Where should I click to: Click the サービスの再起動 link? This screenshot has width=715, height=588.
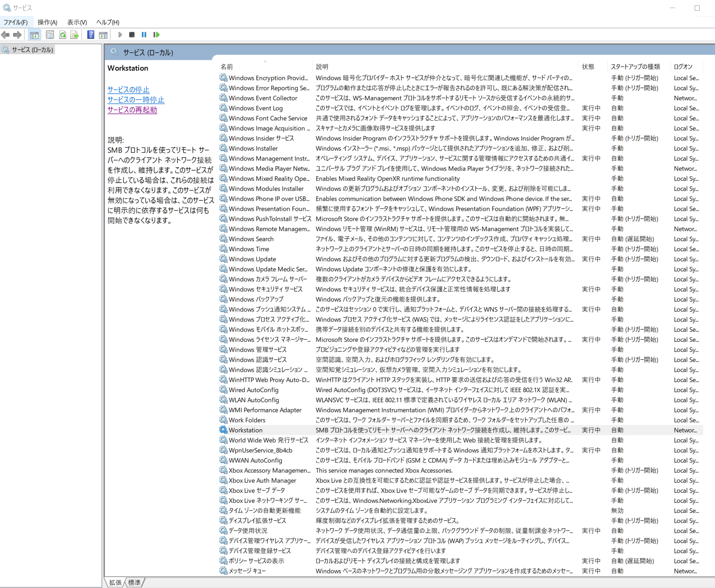[x=132, y=110]
